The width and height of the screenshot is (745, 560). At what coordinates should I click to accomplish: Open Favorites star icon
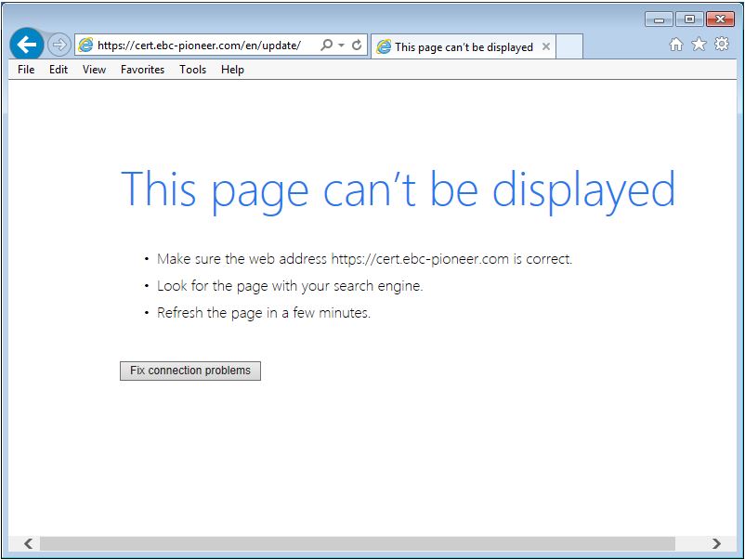tap(699, 45)
